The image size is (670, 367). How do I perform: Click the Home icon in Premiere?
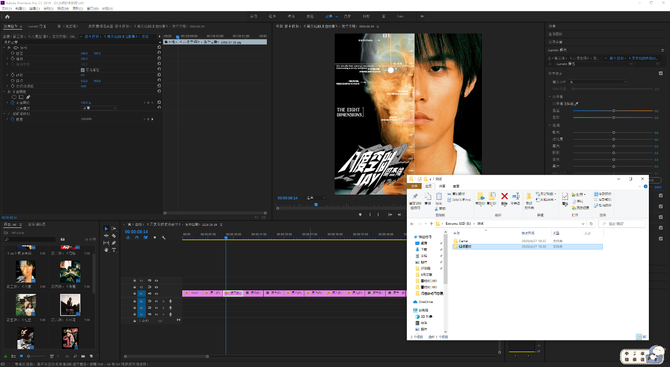[7, 17]
